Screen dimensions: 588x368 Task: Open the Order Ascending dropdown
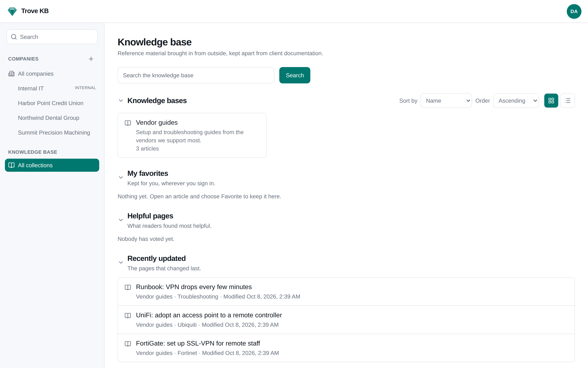[516, 101]
